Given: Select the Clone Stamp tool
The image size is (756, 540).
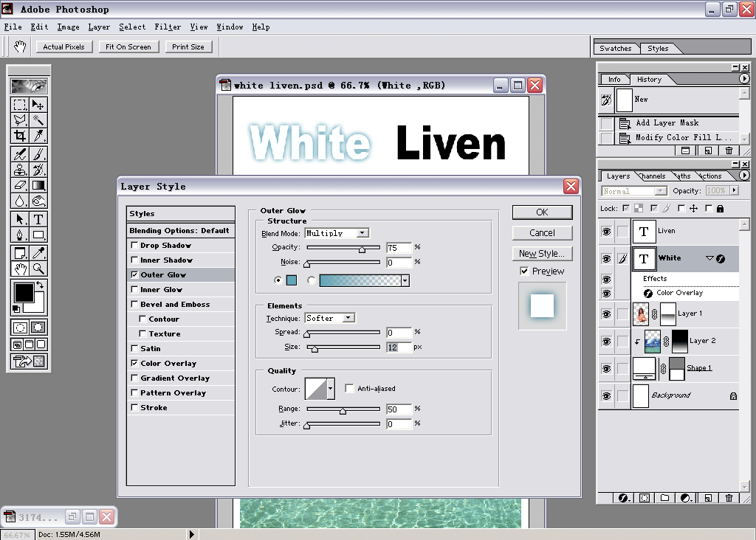Looking at the screenshot, I should pos(20,170).
